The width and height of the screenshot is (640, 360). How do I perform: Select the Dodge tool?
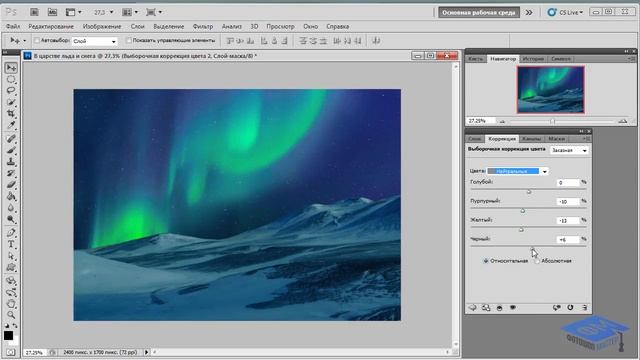click(11, 219)
